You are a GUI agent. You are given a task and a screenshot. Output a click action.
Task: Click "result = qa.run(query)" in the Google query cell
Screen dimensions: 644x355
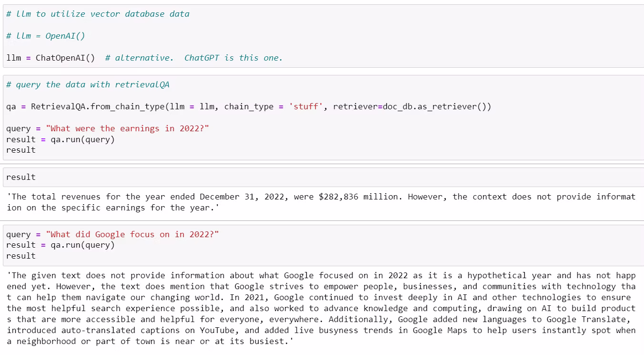[60, 245]
